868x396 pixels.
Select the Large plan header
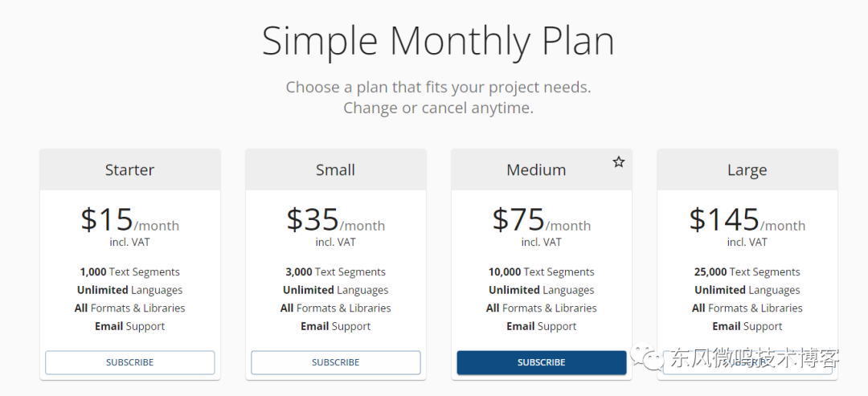coord(747,169)
